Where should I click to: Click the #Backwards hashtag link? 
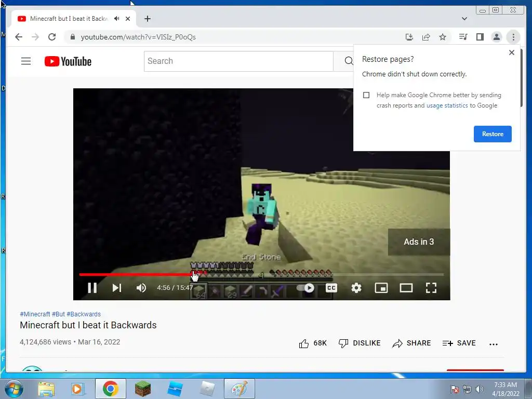pyautogui.click(x=84, y=314)
